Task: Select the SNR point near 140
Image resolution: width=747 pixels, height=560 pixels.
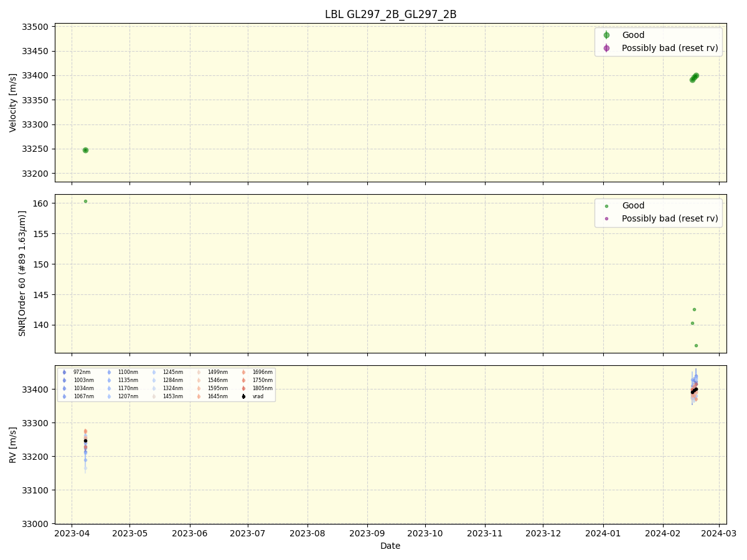Action: click(692, 323)
